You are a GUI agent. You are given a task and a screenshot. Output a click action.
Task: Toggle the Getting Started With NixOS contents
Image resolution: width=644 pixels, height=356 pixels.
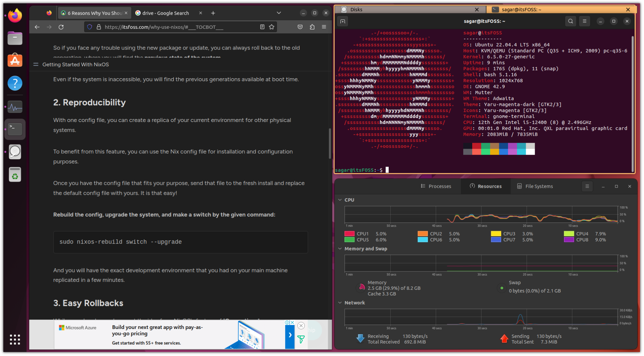(x=36, y=64)
